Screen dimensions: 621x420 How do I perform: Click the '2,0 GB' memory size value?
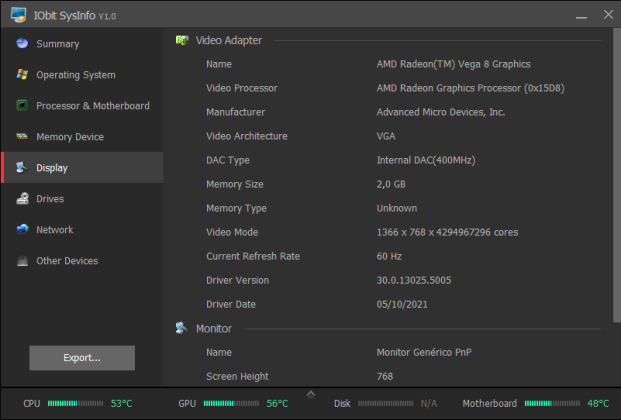point(391,184)
